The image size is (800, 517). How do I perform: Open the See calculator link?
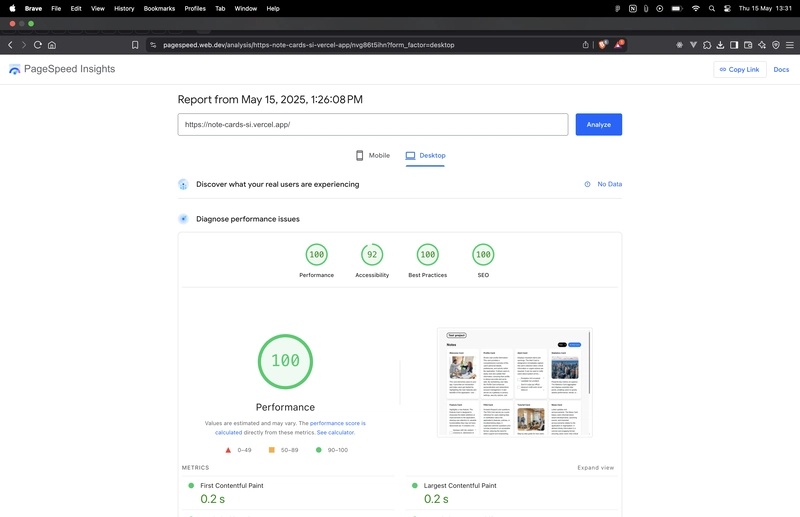click(x=335, y=432)
